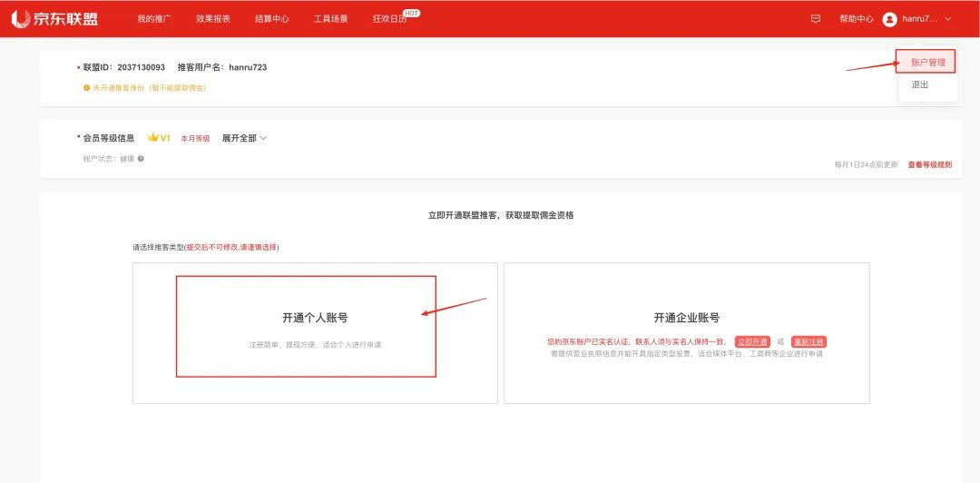
Task: Click the 立即开通联盟推客 heading text
Action: click(501, 215)
